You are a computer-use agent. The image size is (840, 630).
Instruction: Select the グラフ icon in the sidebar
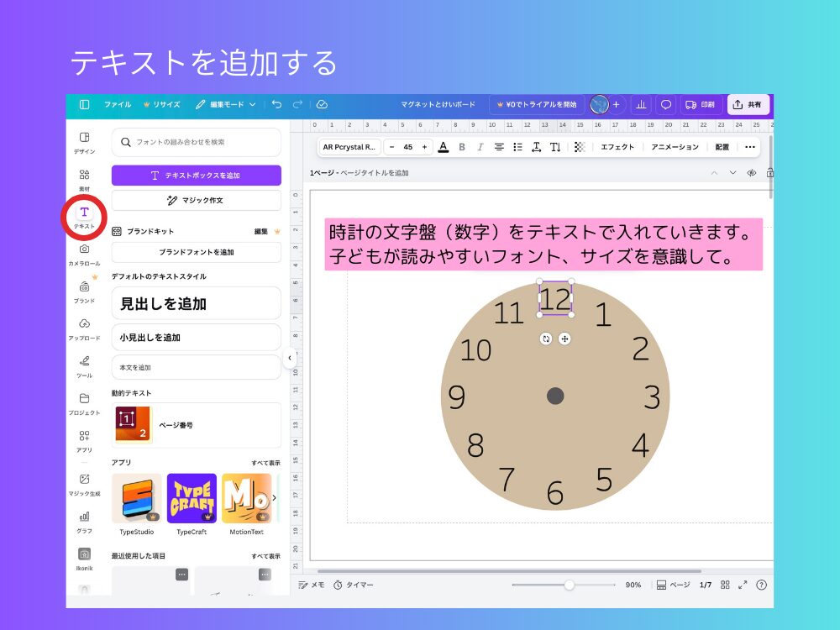click(x=84, y=518)
